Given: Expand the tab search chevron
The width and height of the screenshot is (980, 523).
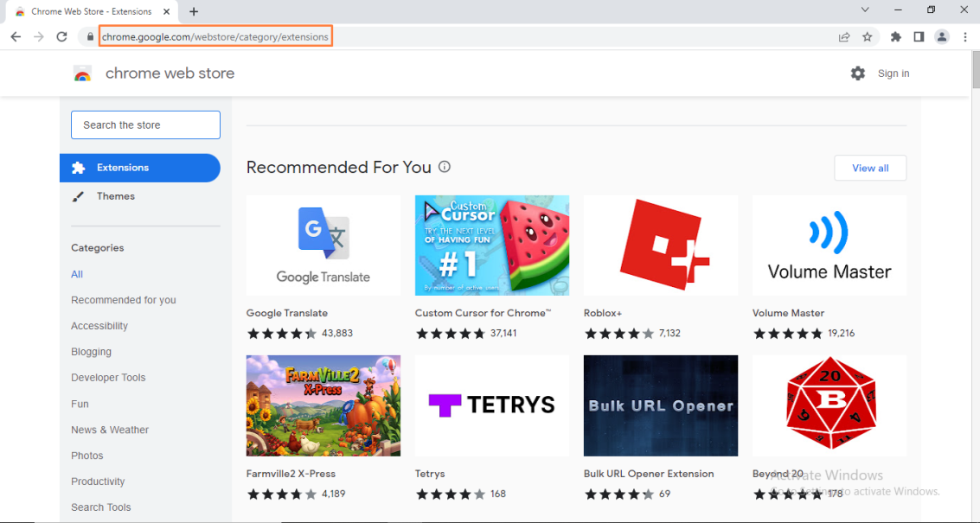Looking at the screenshot, I should 865,10.
